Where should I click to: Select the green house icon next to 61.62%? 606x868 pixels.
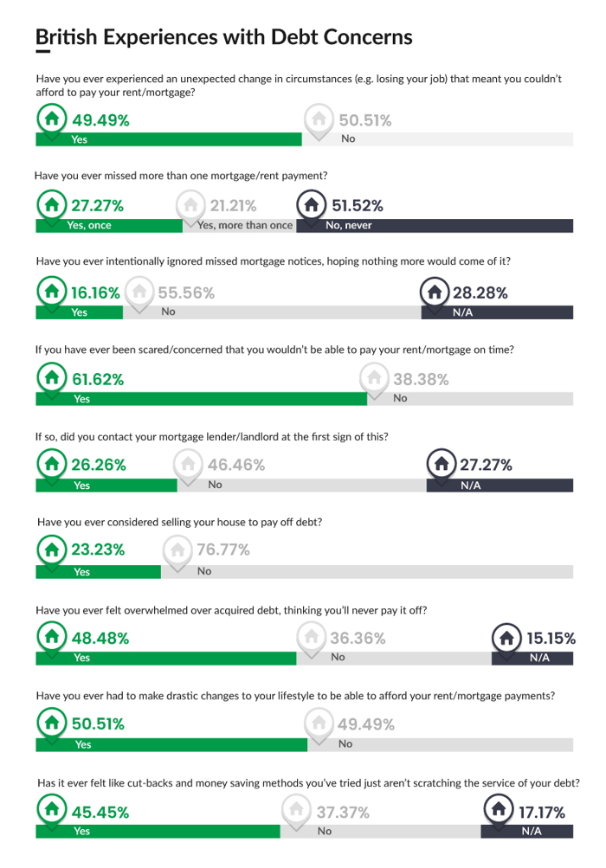pos(52,377)
